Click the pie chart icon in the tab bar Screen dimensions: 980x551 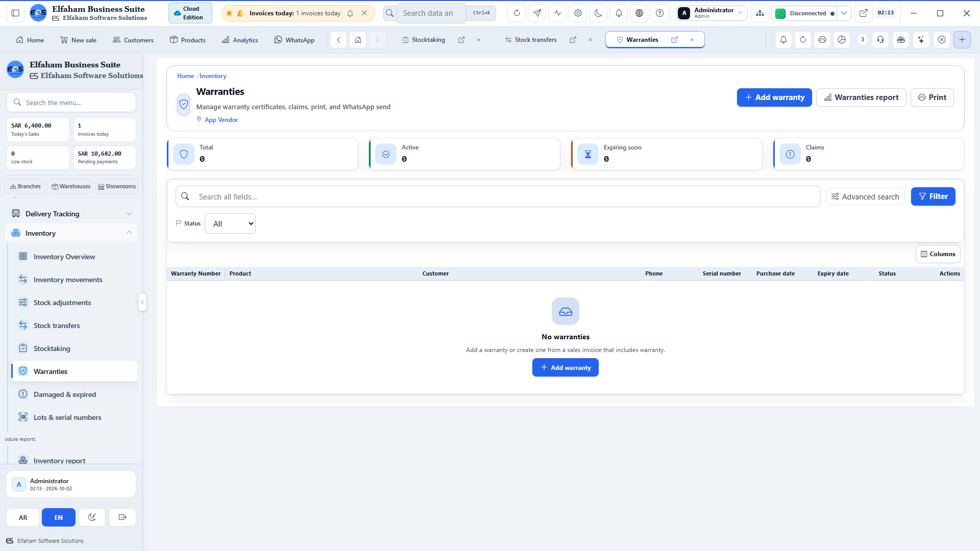coord(842,40)
